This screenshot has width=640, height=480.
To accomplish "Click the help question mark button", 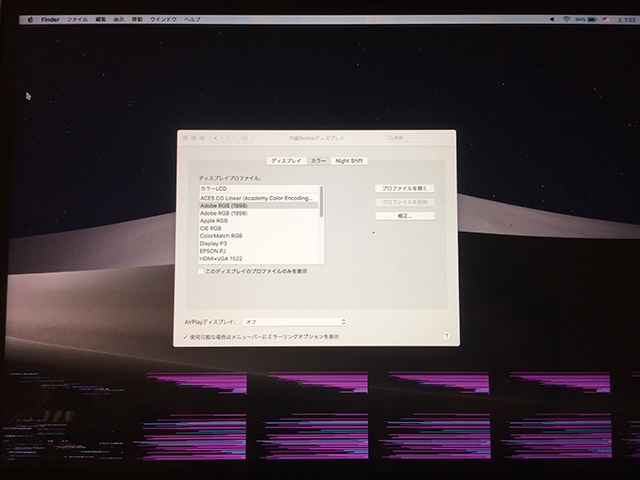I will tap(445, 337).
